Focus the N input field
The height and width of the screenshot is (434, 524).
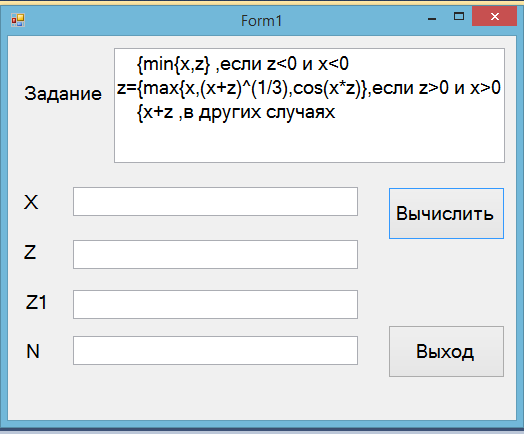[215, 350]
